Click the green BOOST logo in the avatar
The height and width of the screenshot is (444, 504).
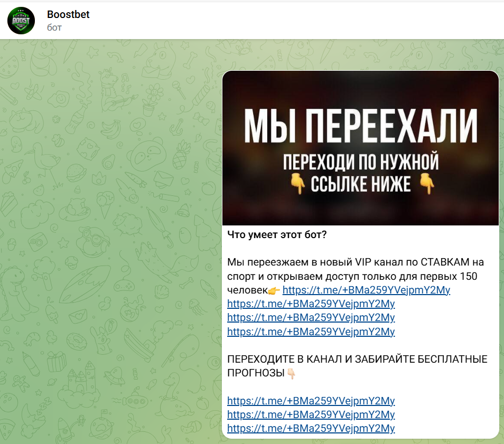coord(21,20)
